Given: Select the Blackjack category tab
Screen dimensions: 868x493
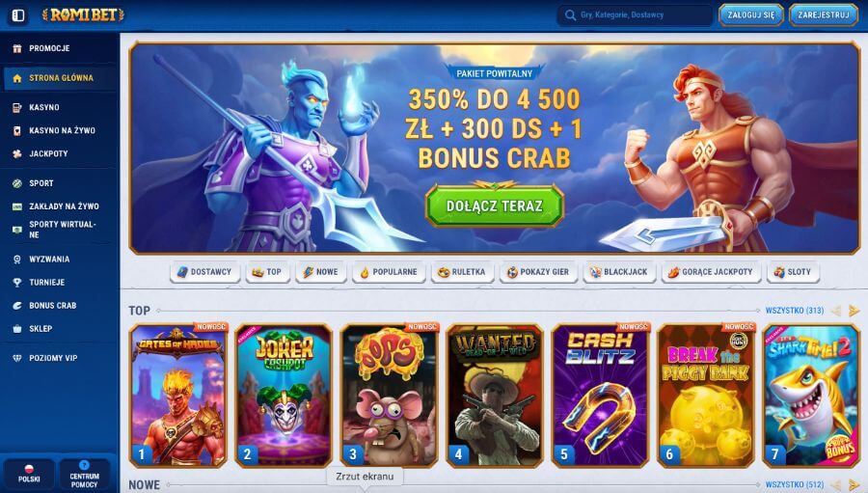Looking at the screenshot, I should click(619, 272).
